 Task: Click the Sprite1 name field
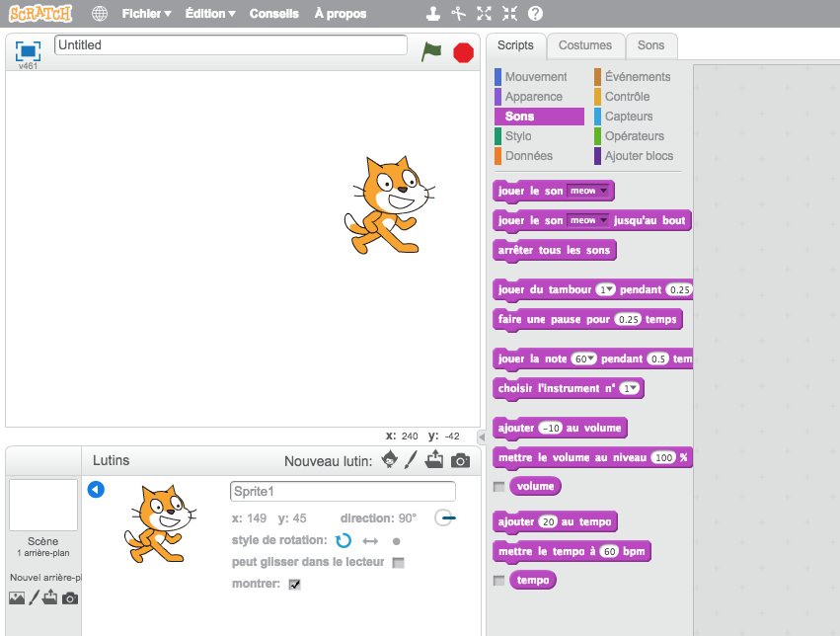pos(343,492)
